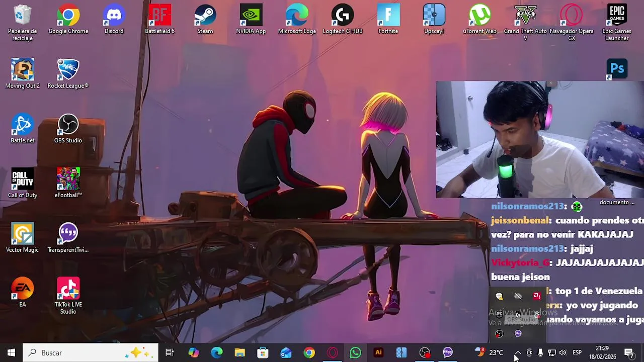
Task: Open Microsoft Store from the taskbar
Action: coord(263,353)
